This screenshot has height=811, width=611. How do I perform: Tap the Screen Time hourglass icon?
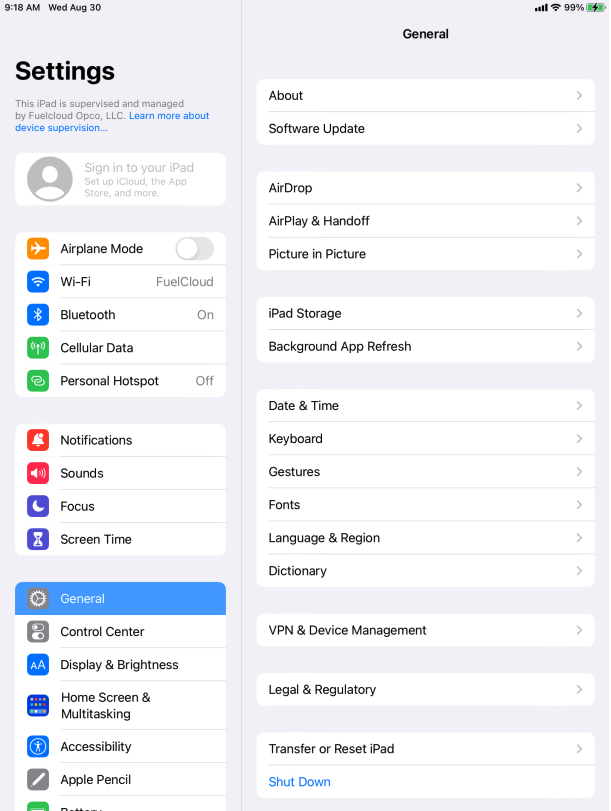pyautogui.click(x=38, y=539)
